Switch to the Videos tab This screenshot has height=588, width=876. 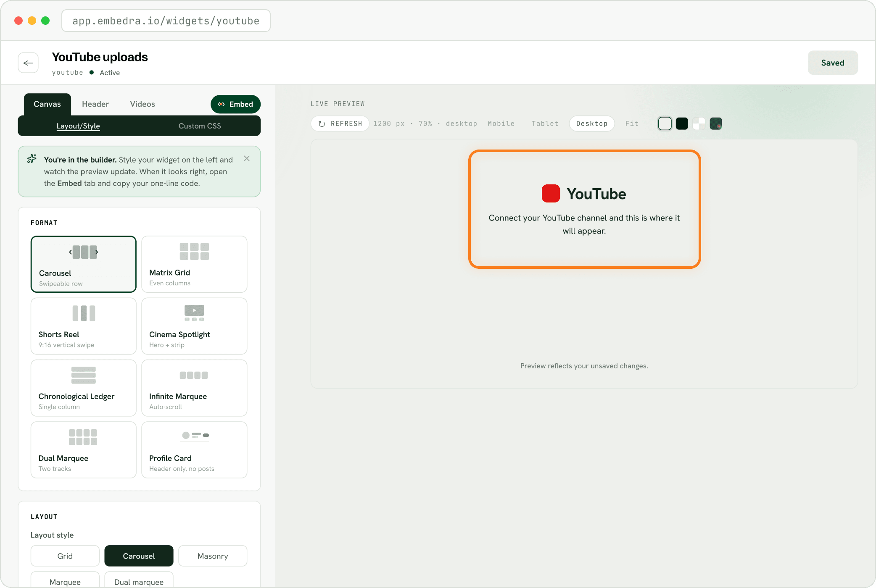pos(142,104)
